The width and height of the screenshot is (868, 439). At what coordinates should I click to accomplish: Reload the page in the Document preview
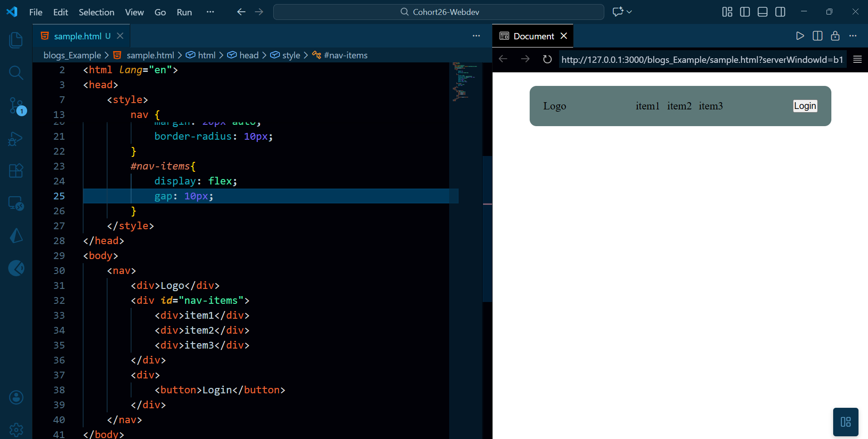pos(547,59)
